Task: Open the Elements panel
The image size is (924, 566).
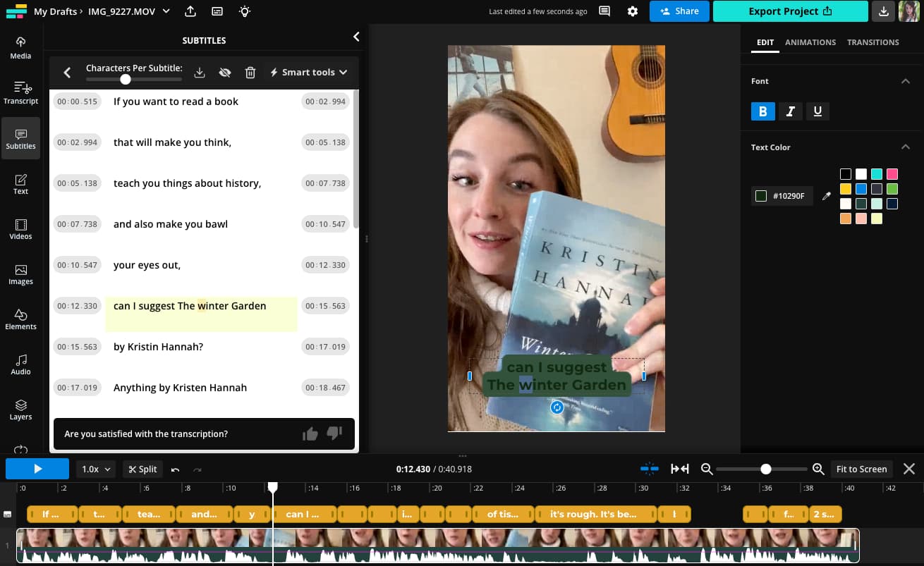Action: pos(20,319)
